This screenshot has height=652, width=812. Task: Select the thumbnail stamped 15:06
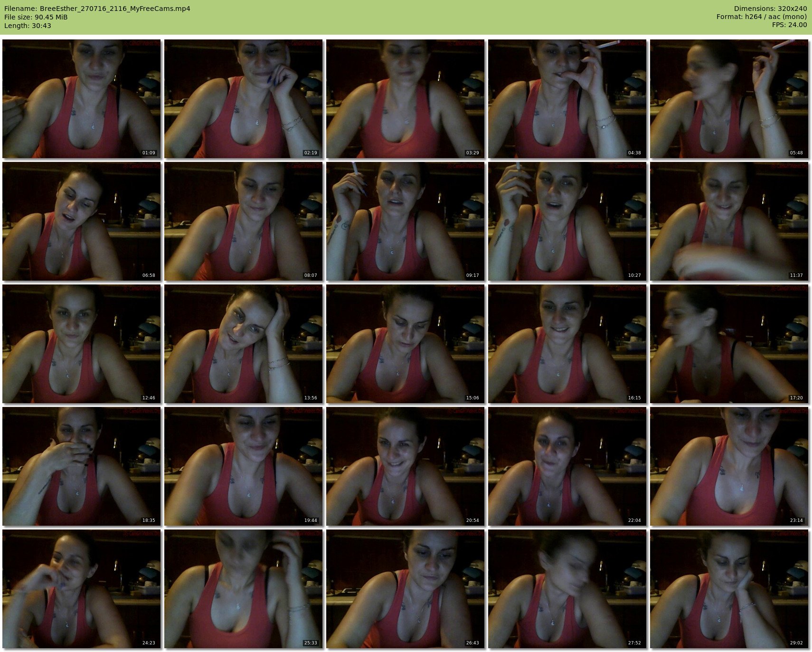406,344
